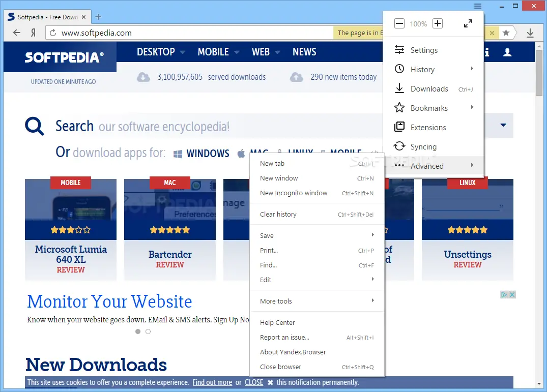Image resolution: width=547 pixels, height=392 pixels.
Task: Select Close browser entry
Action: 317,367
